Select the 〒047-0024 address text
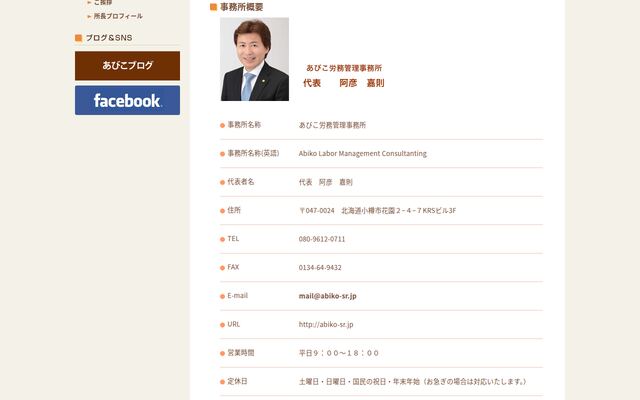This screenshot has height=400, width=640. [x=377, y=211]
